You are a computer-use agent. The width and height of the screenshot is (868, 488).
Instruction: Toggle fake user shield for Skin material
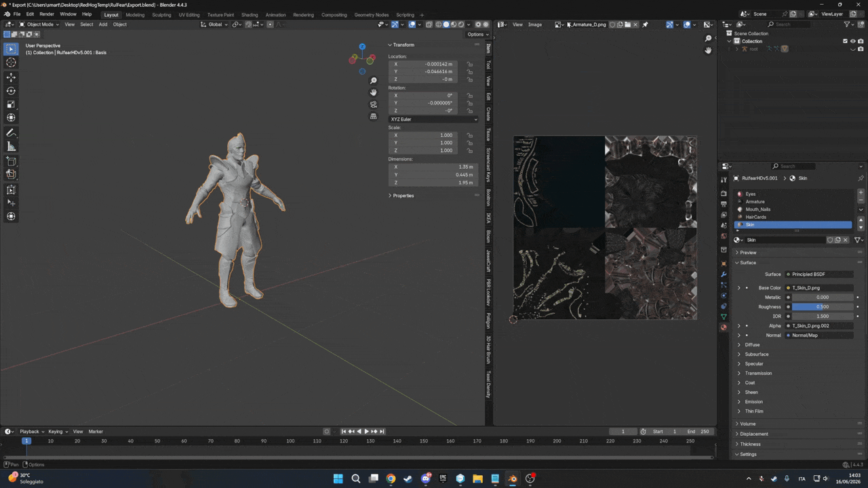(830, 240)
